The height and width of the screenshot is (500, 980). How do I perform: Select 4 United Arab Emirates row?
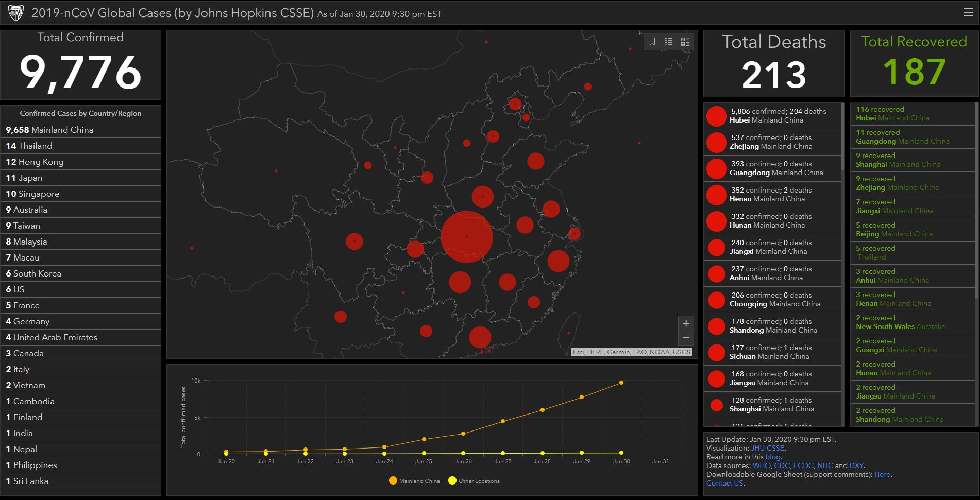click(80, 337)
